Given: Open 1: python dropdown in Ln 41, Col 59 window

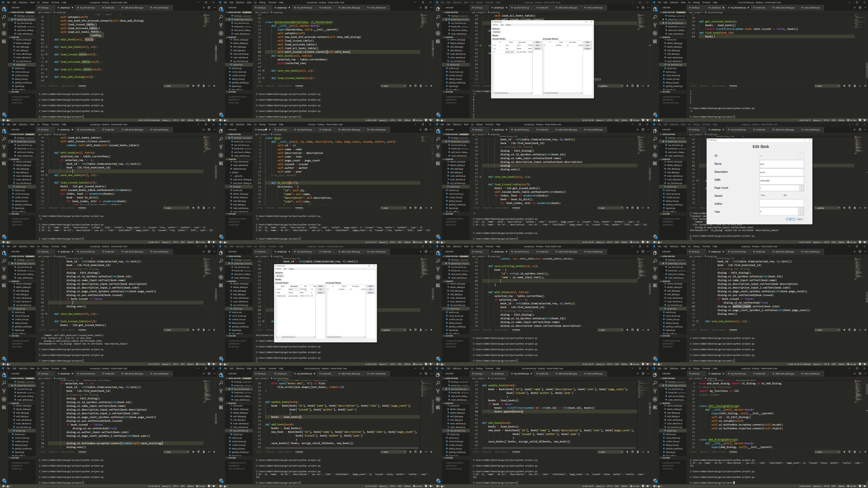Looking at the screenshot, I should 611,86.
